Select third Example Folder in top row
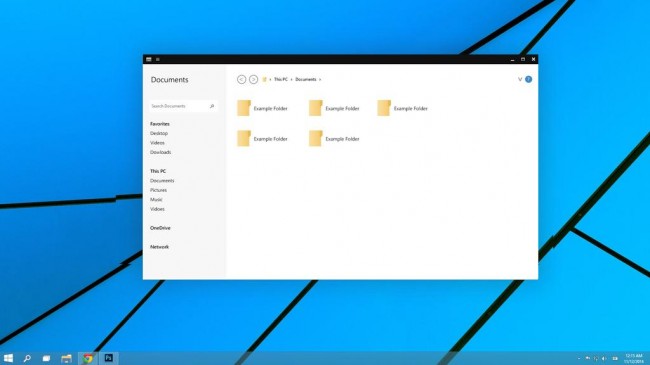Viewport: 650px width, 365px height. point(403,108)
